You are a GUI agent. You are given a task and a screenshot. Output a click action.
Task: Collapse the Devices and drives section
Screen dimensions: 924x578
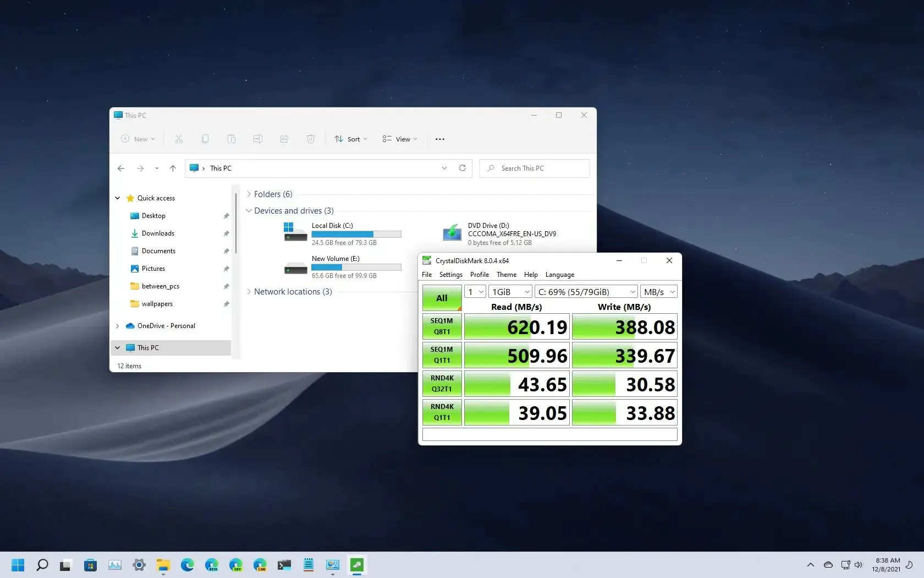[x=249, y=210]
